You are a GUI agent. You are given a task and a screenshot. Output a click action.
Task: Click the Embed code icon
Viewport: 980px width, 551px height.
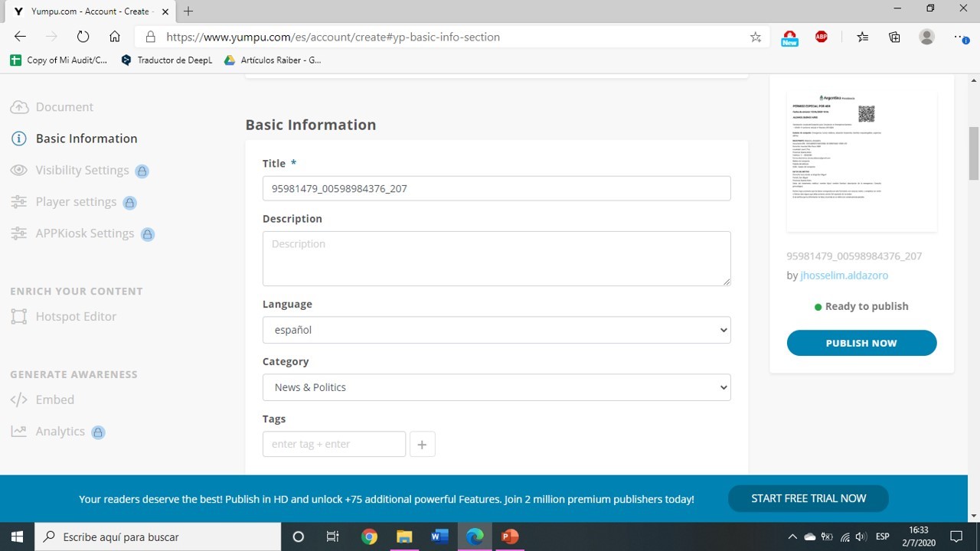19,399
